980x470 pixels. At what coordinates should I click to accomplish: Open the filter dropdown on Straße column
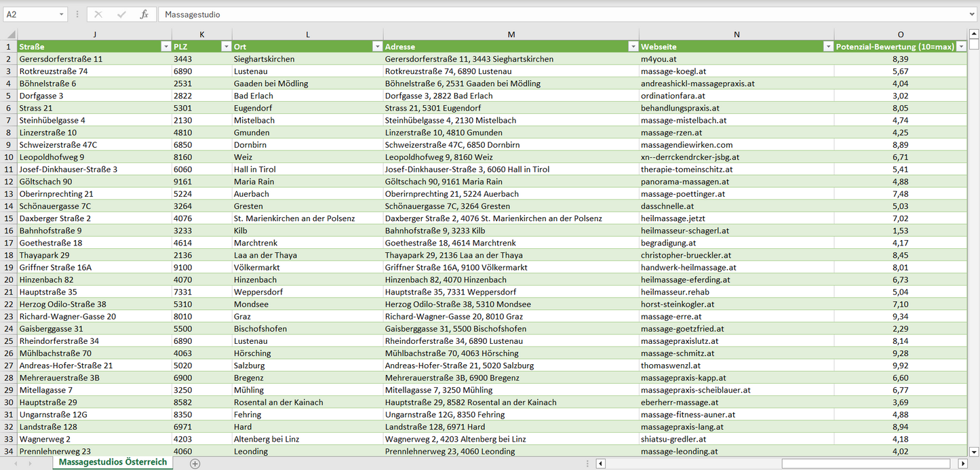click(166, 46)
